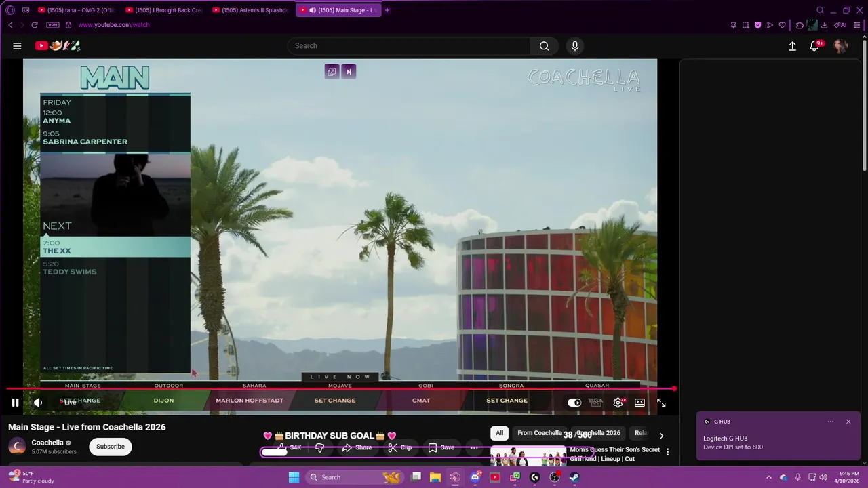Switch to the I Brought Back Cre tab
Image resolution: width=868 pixels, height=488 pixels.
[x=163, y=10]
